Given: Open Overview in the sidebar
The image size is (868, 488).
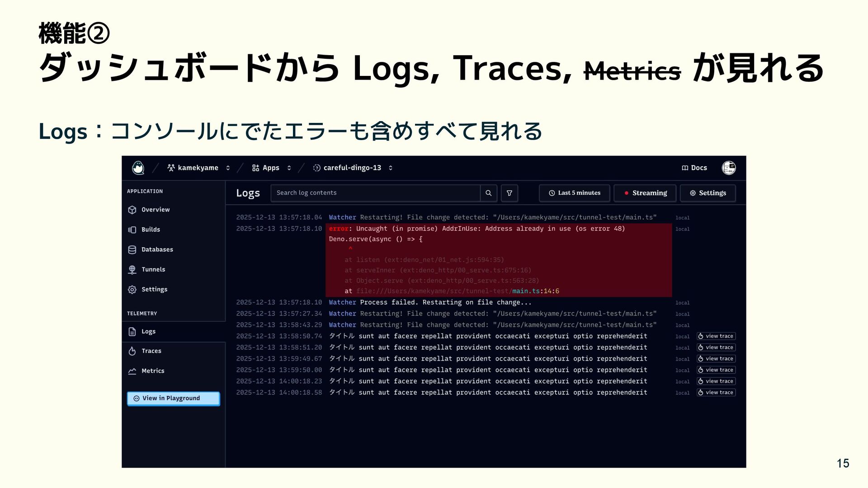Looking at the screenshot, I should click(155, 210).
